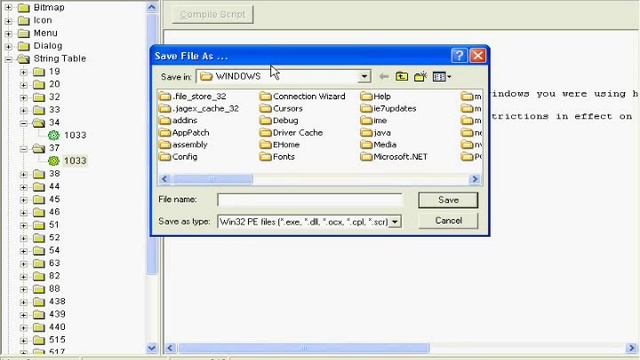Select the Media folder
Image resolution: width=640 pixels, height=360 pixels.
[378, 145]
